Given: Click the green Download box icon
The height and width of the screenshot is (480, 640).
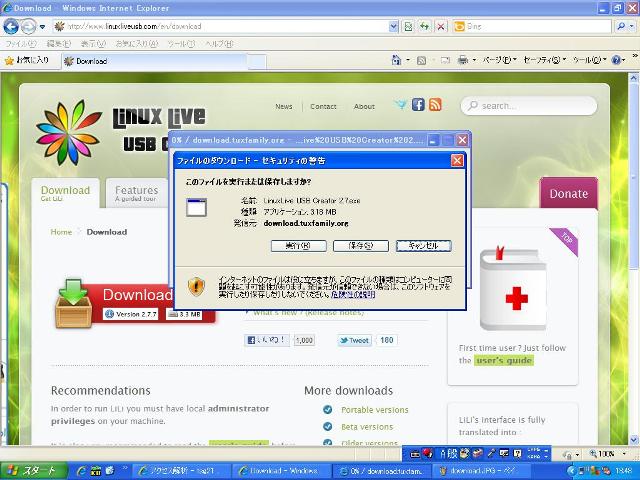Looking at the screenshot, I should tap(74, 302).
